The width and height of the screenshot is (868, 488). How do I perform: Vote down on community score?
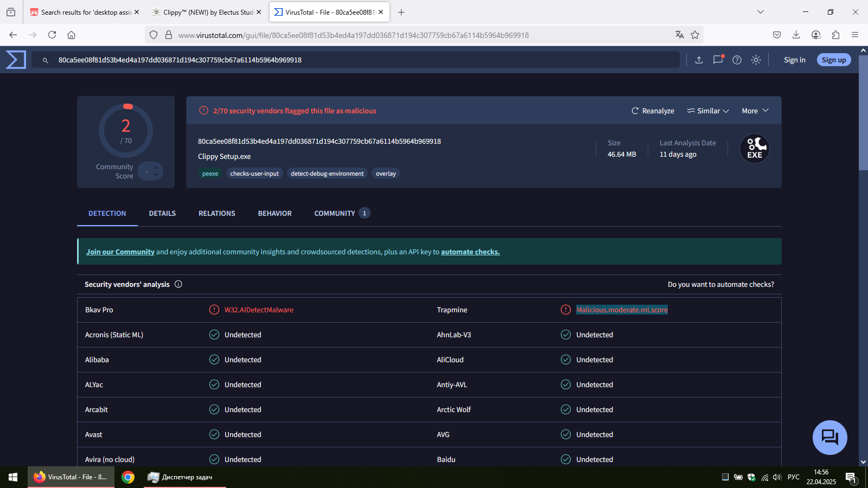pyautogui.click(x=156, y=175)
